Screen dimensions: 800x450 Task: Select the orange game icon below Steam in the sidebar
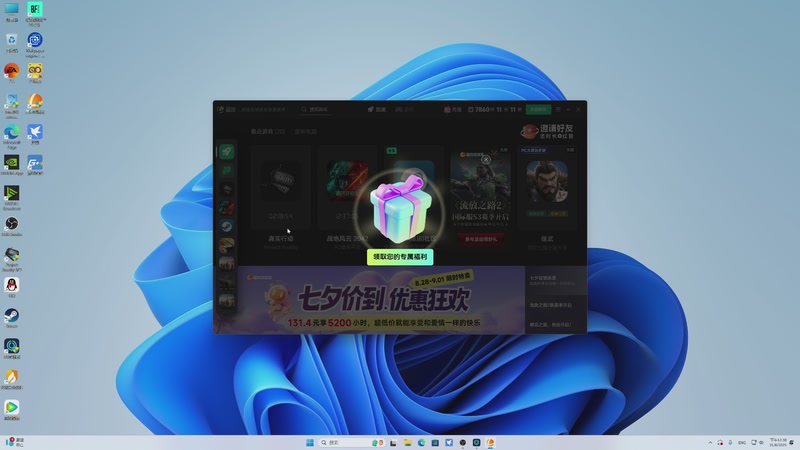[x=227, y=245]
